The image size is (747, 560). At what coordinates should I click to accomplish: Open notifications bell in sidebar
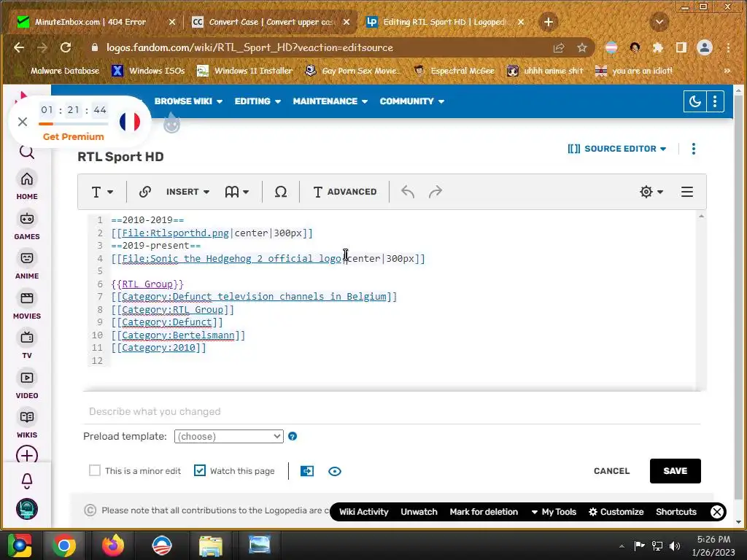(27, 481)
